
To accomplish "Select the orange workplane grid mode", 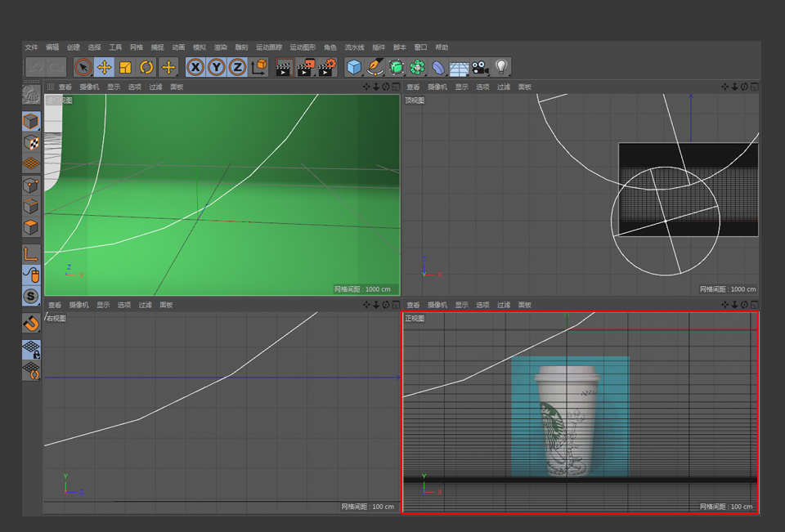I will [31, 163].
